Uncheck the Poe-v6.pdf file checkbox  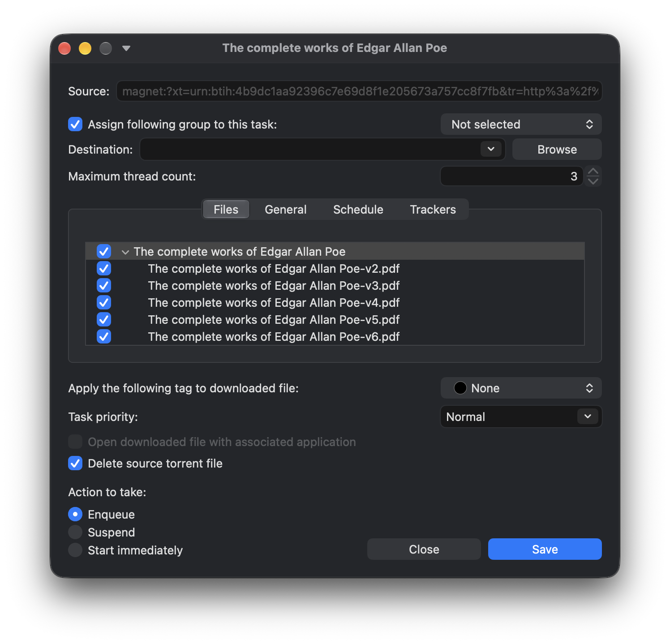tap(104, 336)
